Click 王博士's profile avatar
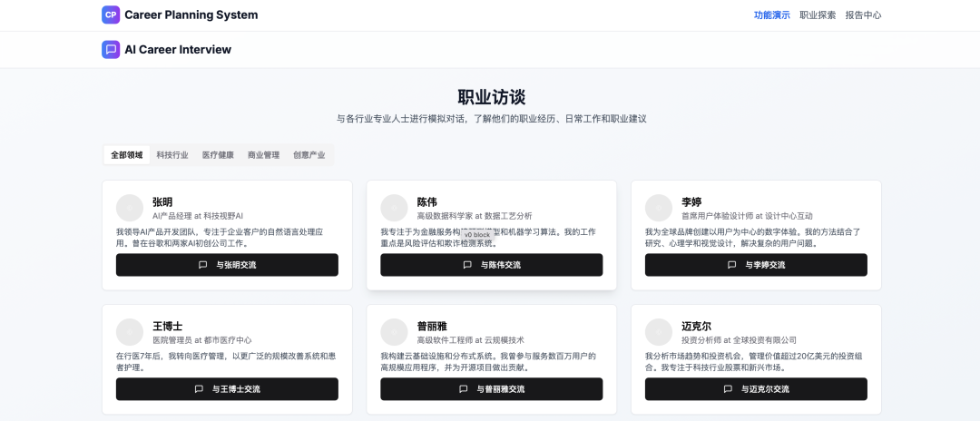This screenshot has height=421, width=980. pos(130,332)
